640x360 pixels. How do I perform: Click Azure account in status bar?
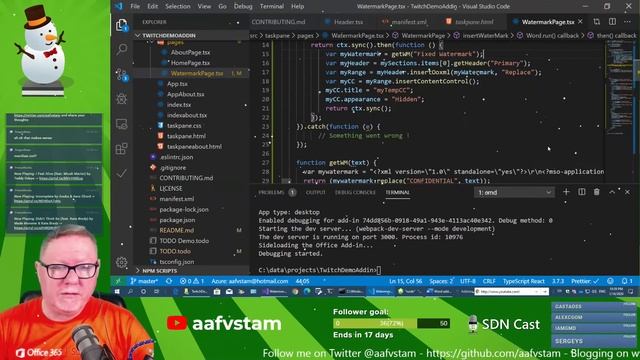click(249, 281)
